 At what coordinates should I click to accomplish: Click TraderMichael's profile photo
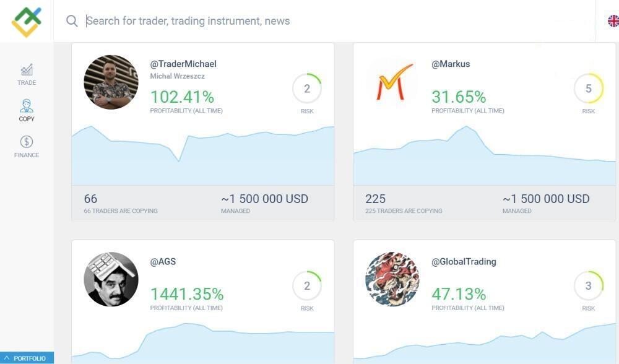click(111, 82)
